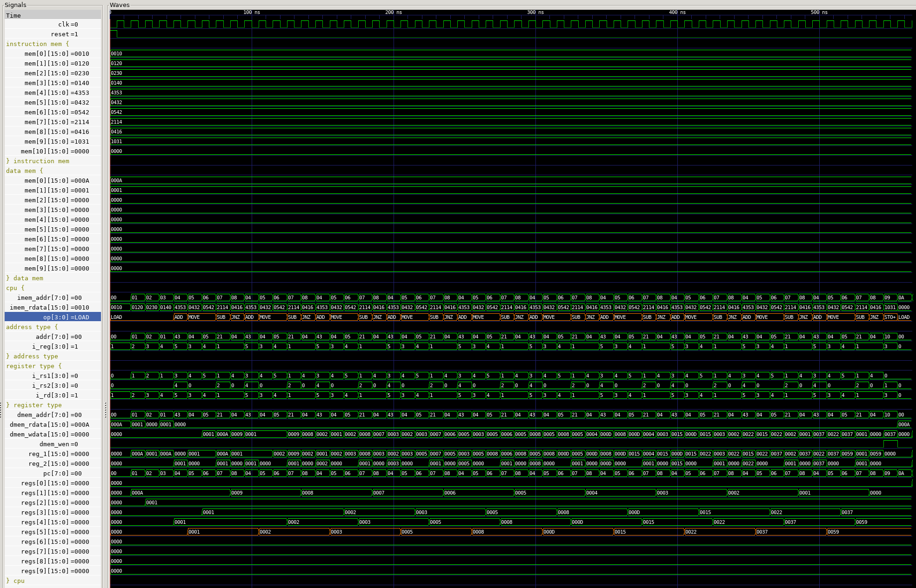Collapse the 'register type {' group
The width and height of the screenshot is (916, 588).
[53, 366]
